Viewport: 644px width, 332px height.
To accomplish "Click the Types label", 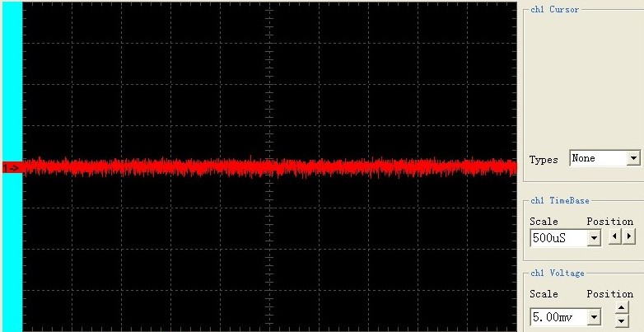I will click(544, 160).
